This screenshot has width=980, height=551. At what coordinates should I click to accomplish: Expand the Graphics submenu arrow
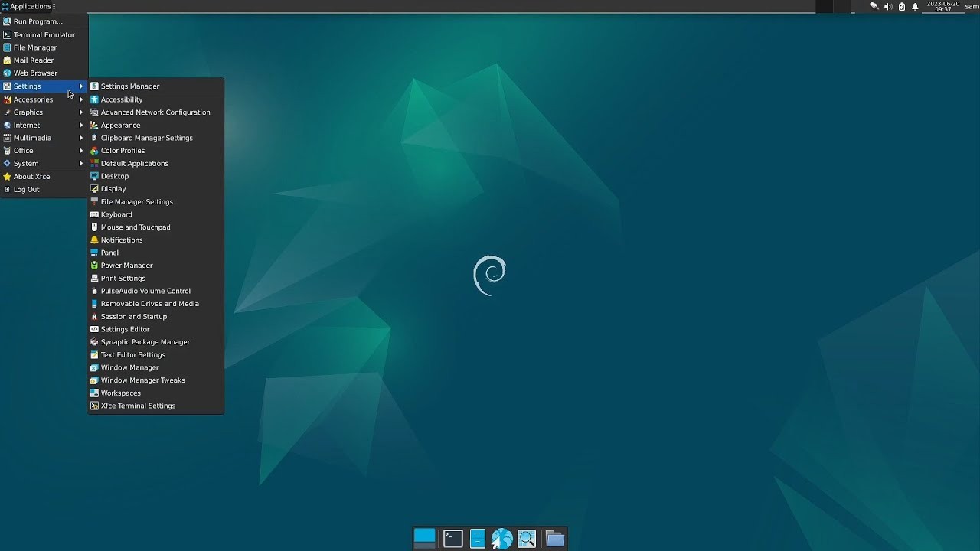tap(80, 112)
